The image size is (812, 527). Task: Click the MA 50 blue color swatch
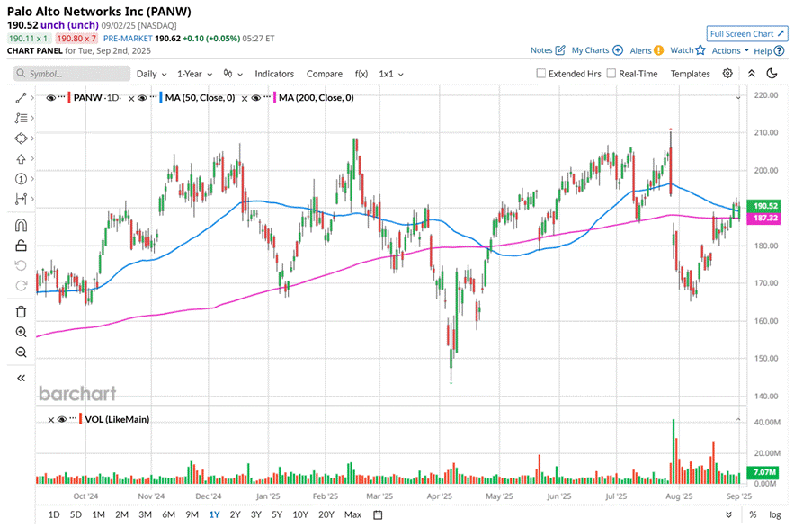coord(161,98)
